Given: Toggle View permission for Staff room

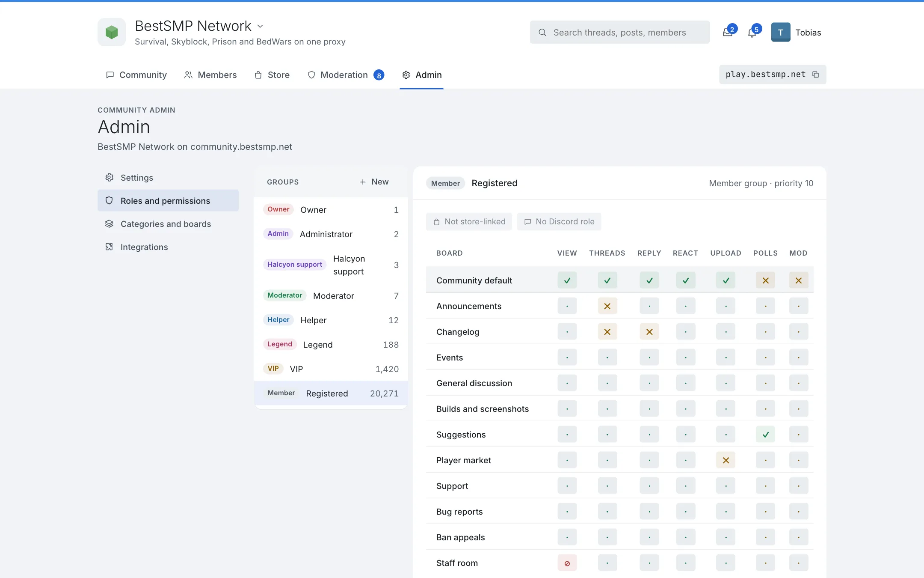Looking at the screenshot, I should (567, 563).
